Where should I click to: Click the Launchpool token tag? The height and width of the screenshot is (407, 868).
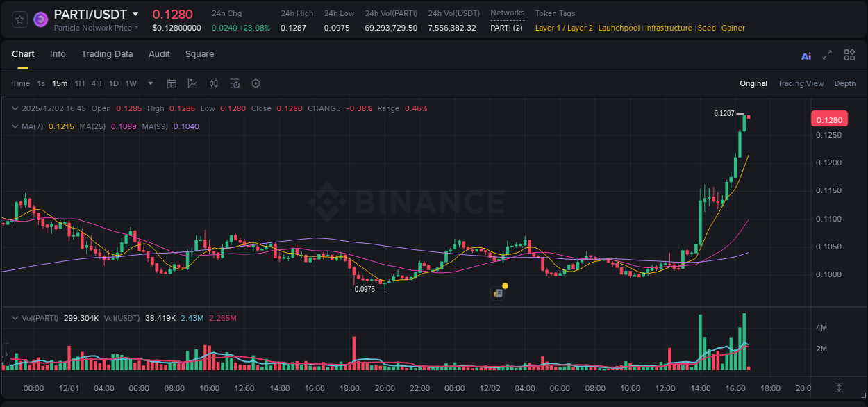(x=619, y=28)
